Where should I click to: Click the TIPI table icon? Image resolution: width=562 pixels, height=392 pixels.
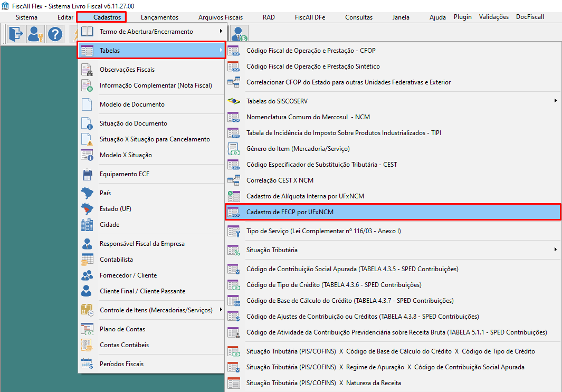pyautogui.click(x=234, y=133)
